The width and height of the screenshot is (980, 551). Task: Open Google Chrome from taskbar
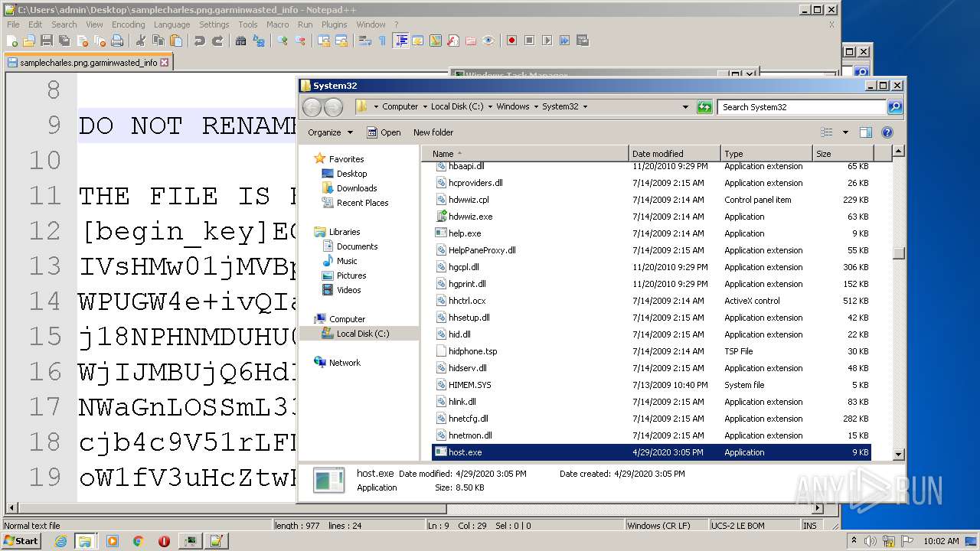click(139, 541)
